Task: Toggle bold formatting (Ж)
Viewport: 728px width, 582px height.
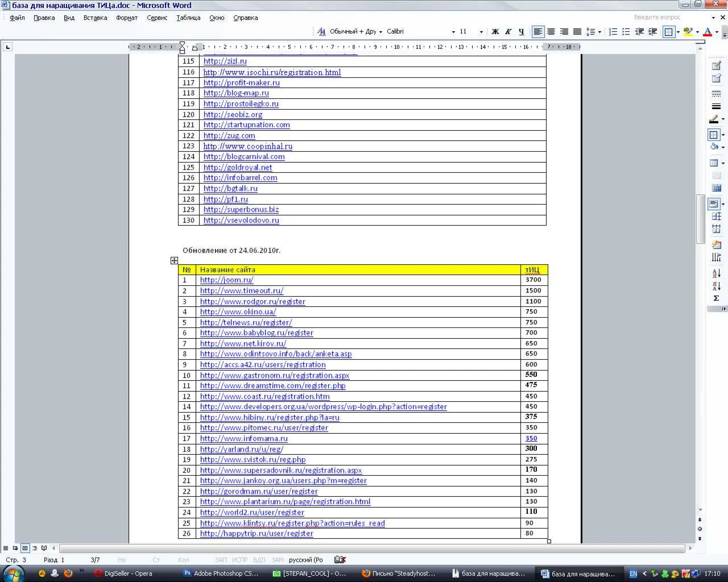Action: coord(495,32)
